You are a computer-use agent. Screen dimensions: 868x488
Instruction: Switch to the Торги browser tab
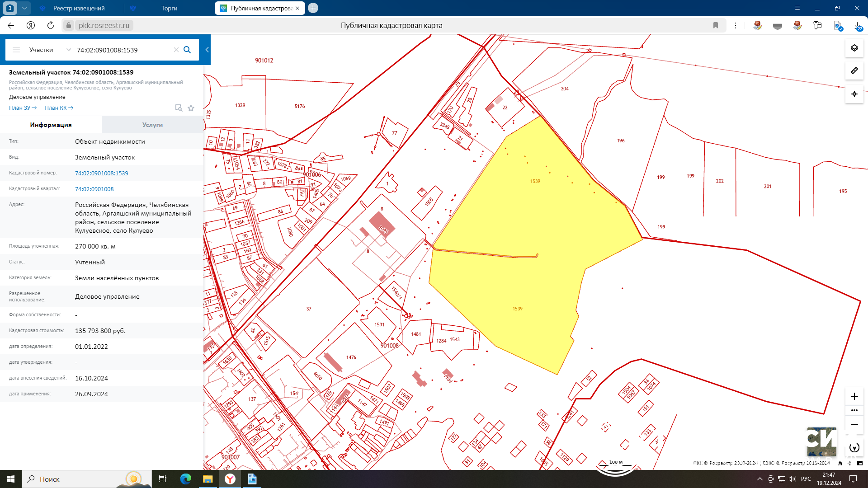point(169,8)
